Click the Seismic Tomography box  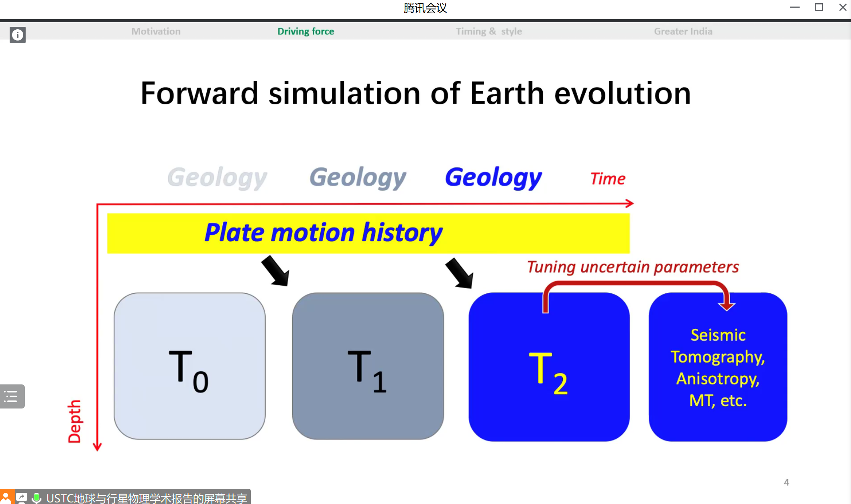718,367
